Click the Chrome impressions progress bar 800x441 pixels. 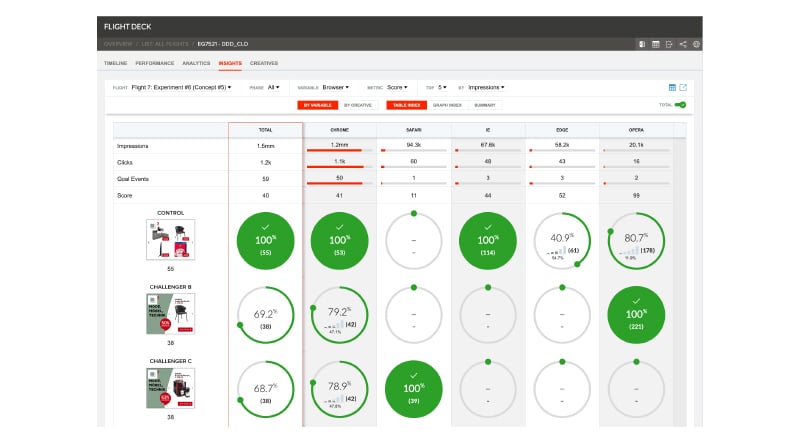click(339, 151)
